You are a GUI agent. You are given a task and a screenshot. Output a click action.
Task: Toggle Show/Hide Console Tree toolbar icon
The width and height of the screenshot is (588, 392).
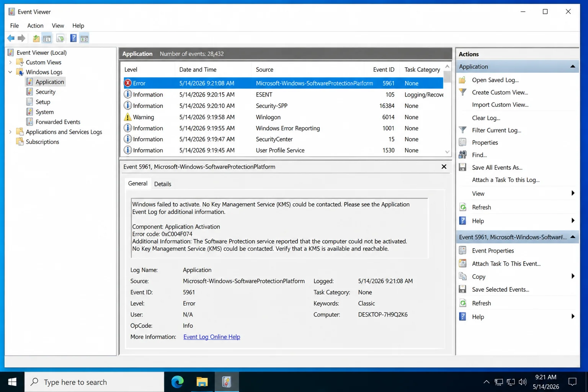(47, 38)
